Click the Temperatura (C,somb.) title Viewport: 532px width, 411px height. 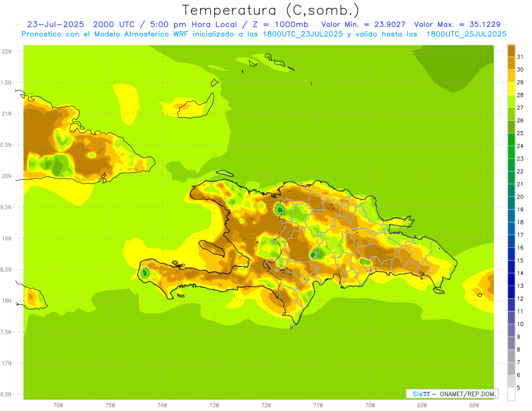tap(270, 10)
